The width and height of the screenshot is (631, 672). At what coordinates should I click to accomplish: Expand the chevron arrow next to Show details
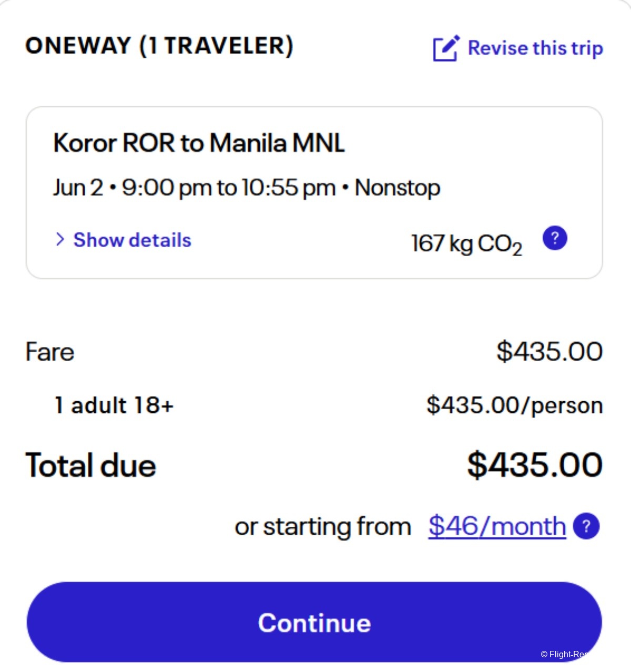pos(60,240)
